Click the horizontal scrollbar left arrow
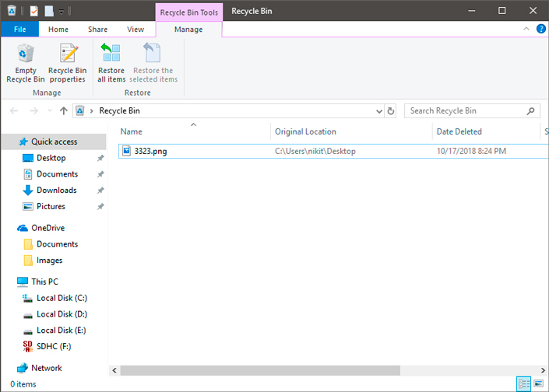The width and height of the screenshot is (549, 392). point(114,370)
